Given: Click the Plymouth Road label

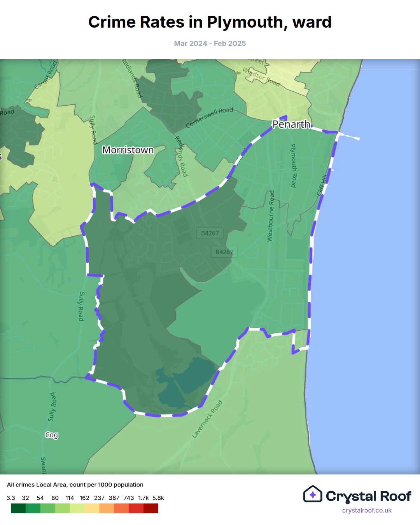Looking at the screenshot, I should coord(294,166).
